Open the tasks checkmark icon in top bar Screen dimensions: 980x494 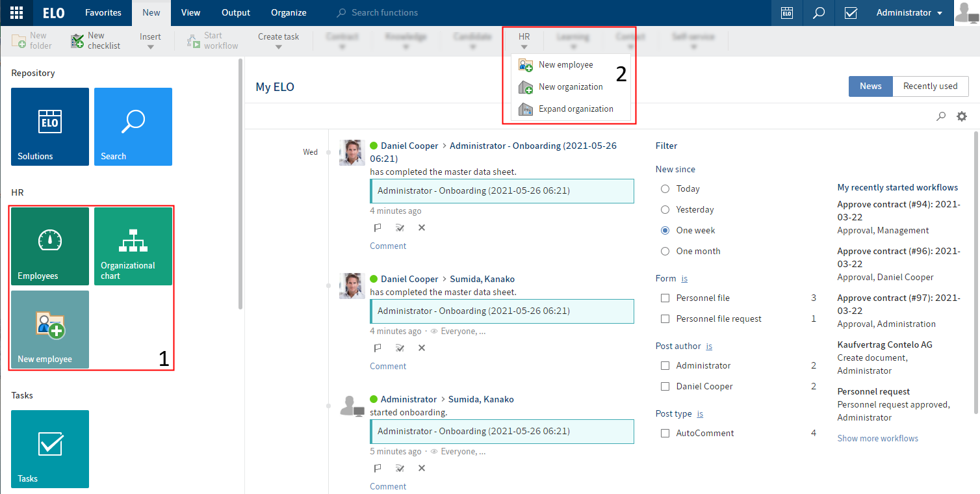(x=851, y=12)
